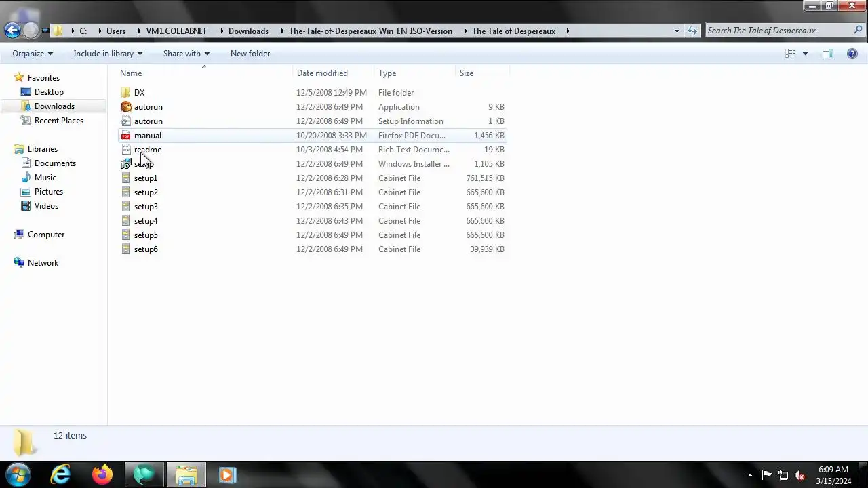Image resolution: width=868 pixels, height=488 pixels.
Task: Navigate to Downloads breadcrumb in address bar
Action: click(x=248, y=31)
